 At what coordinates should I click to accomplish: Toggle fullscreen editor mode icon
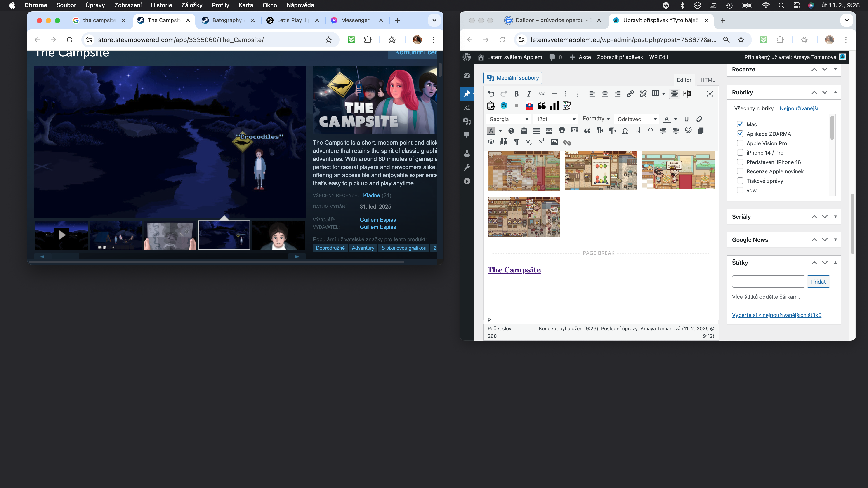tap(710, 94)
